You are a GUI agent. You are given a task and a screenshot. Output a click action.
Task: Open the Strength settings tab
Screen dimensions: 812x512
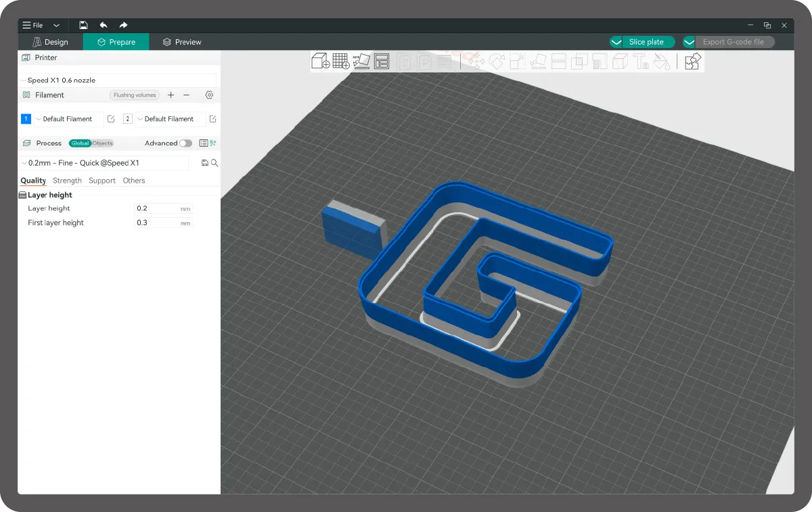[x=67, y=181]
